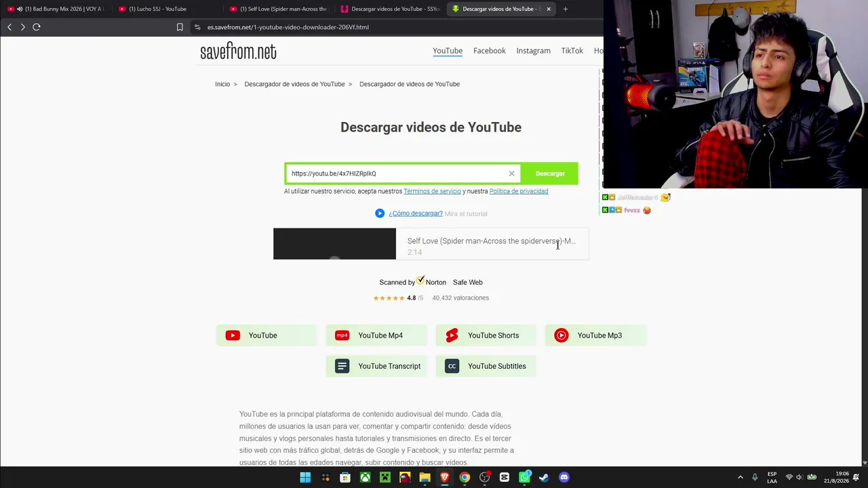Open the Términos de servicio link

click(432, 191)
